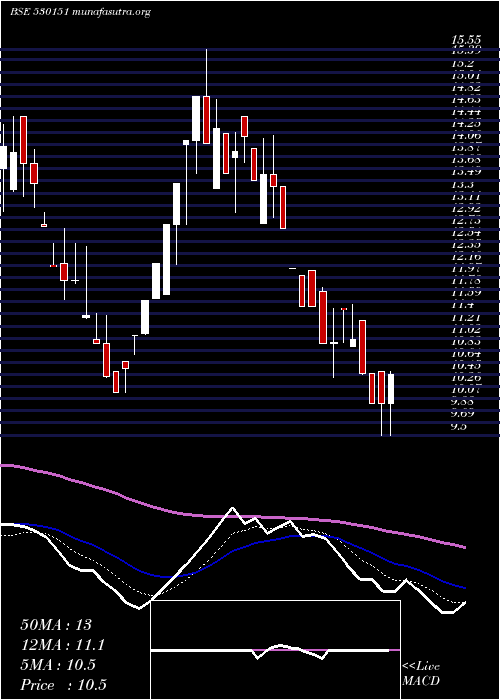Click the BSE 530151 munafasutra.org header text
The width and height of the screenshot is (500, 700).
click(x=80, y=12)
